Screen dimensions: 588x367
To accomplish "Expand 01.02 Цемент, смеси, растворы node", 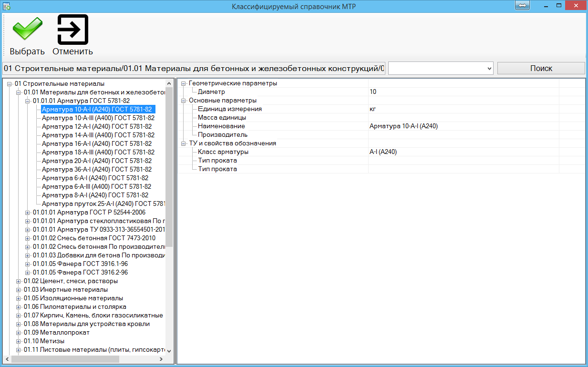I will [x=19, y=281].
